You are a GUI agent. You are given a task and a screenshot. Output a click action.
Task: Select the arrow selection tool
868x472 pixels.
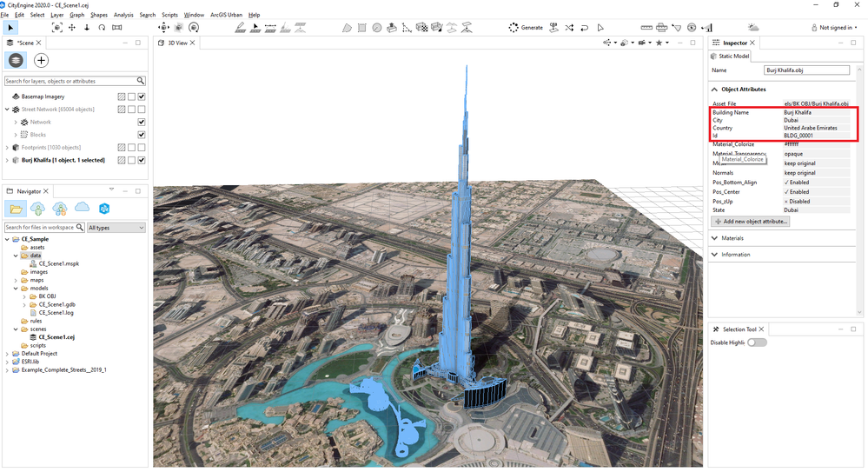point(10,27)
